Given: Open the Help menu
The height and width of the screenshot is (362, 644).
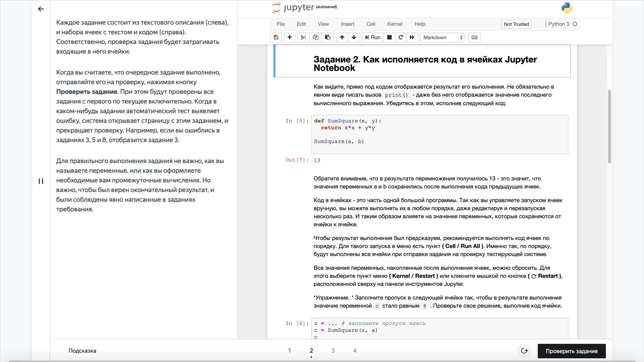Looking at the screenshot, I should pos(420,24).
